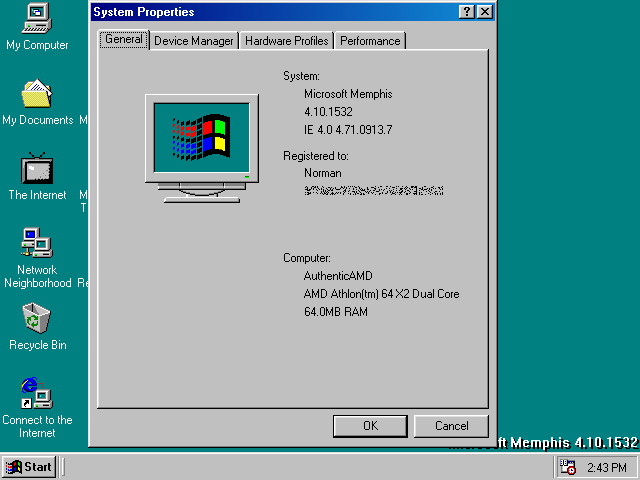Select the General tab
This screenshot has width=640, height=480.
tap(124, 40)
